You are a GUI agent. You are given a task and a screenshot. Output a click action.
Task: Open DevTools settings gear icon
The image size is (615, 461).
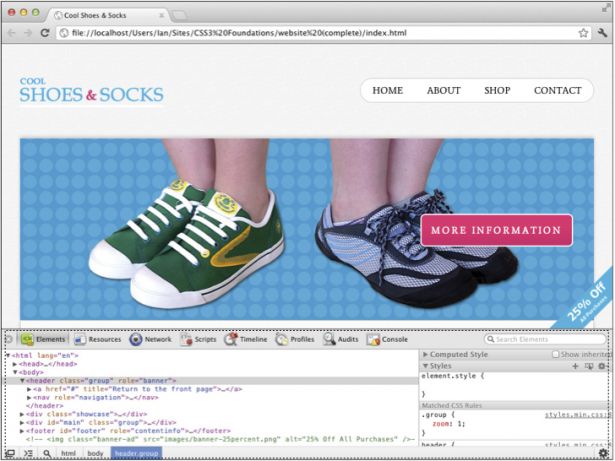point(603,453)
